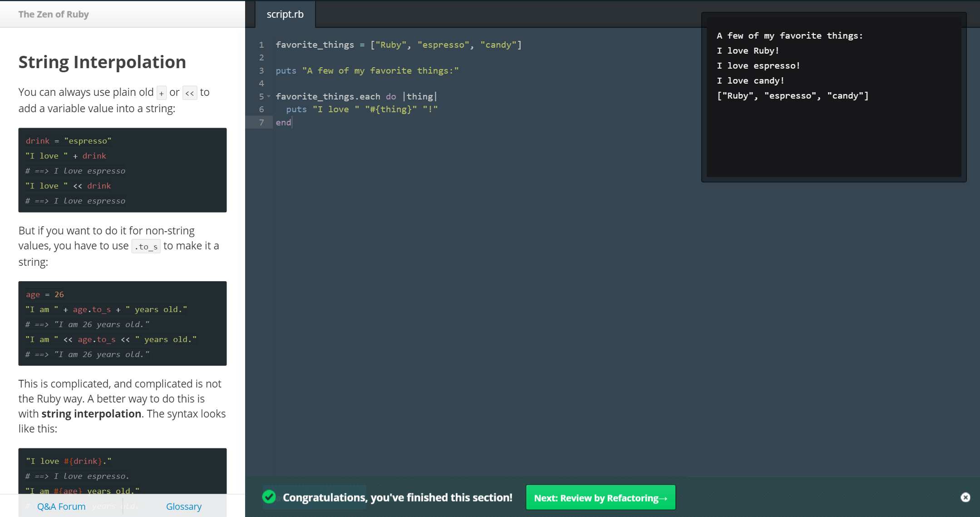Dismiss the congratulations banner with X icon
This screenshot has width=980, height=517.
[965, 497]
